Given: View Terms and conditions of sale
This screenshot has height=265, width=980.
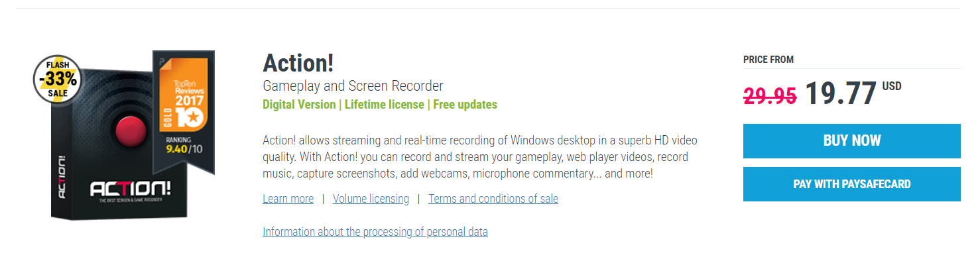Looking at the screenshot, I should 493,199.
